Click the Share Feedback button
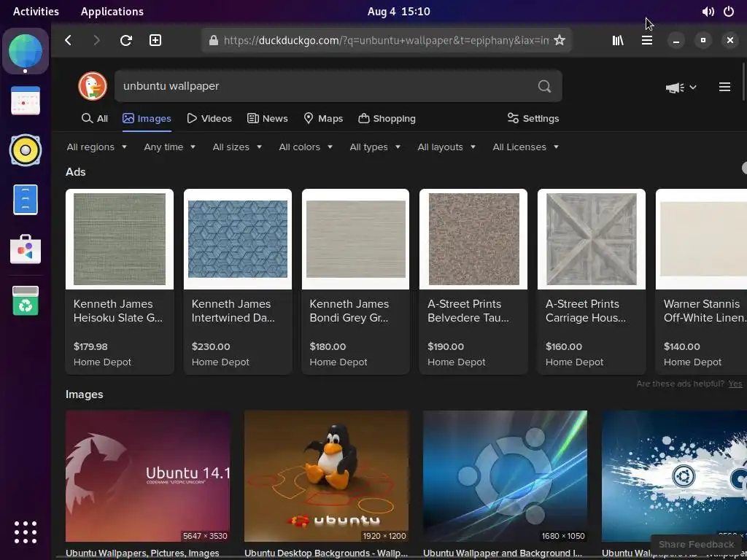 pos(696,544)
